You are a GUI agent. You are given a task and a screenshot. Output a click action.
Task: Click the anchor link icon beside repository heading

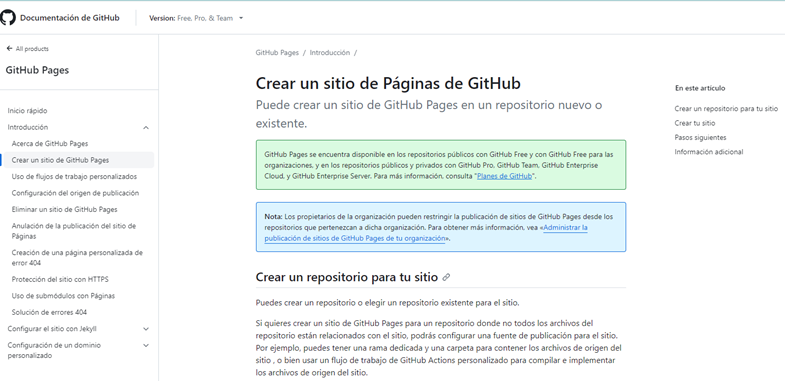tap(446, 277)
